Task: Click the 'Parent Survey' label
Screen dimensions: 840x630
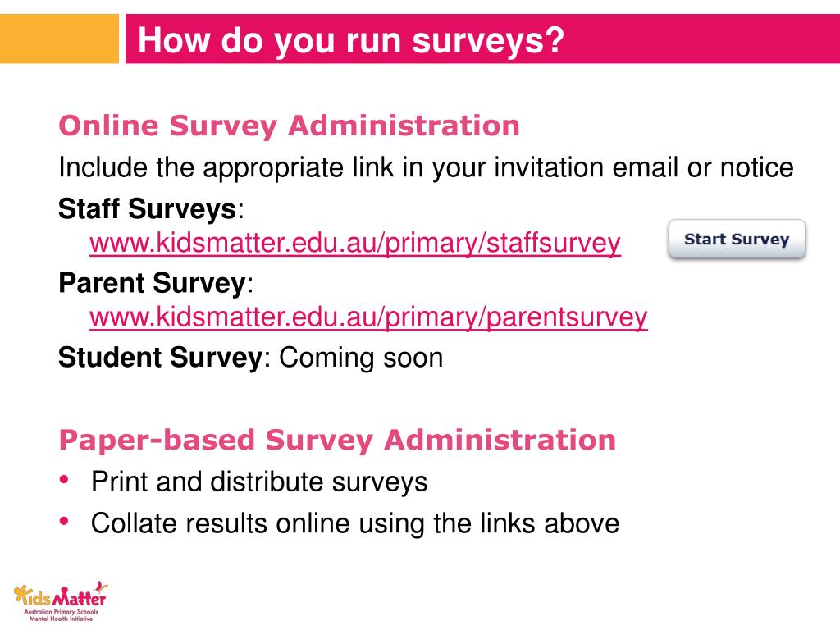Action: (x=152, y=283)
